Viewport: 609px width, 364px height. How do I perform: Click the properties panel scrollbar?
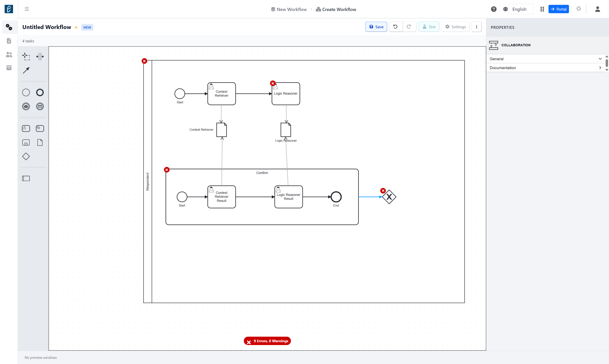point(607,63)
